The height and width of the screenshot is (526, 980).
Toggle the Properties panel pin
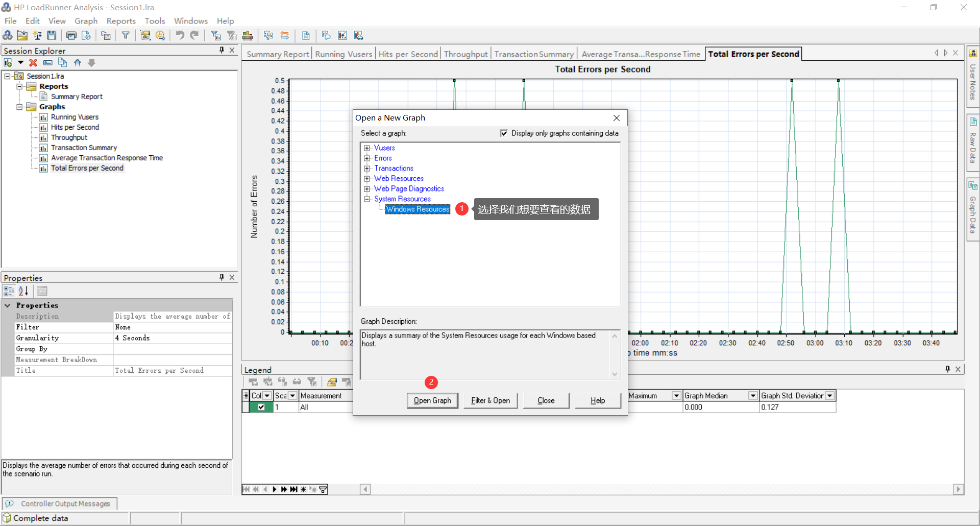(222, 277)
